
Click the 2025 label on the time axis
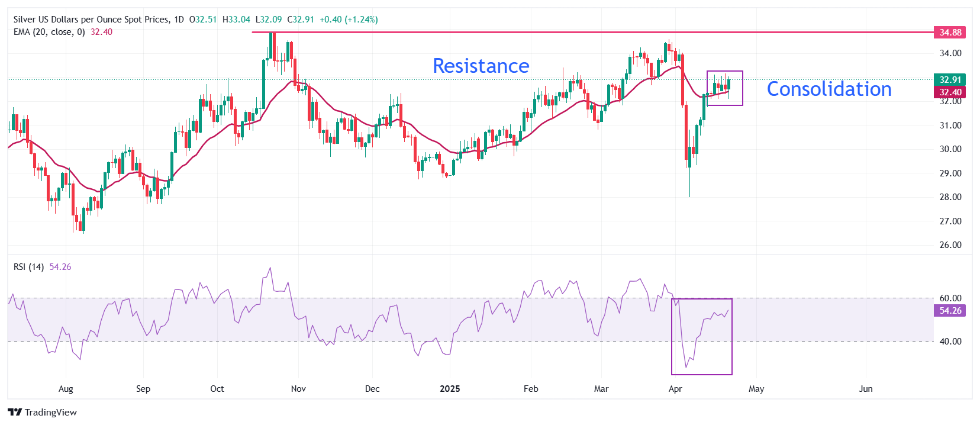450,389
